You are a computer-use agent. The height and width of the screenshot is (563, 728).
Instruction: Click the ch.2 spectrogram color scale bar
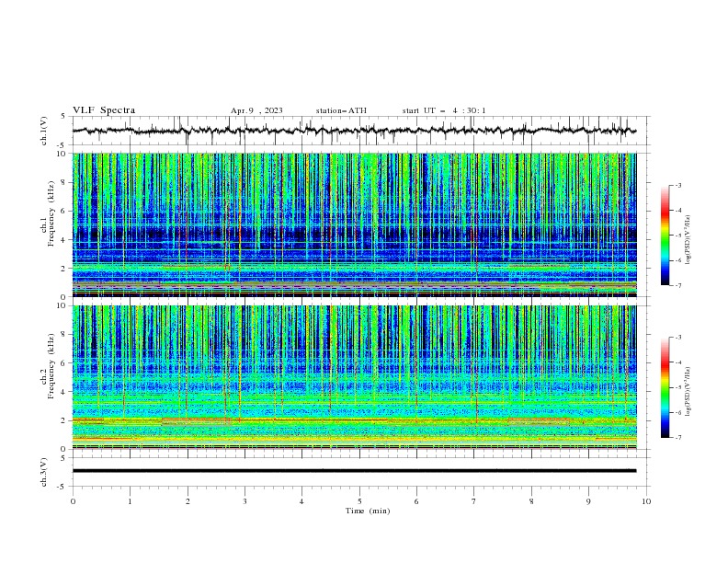tap(665, 387)
